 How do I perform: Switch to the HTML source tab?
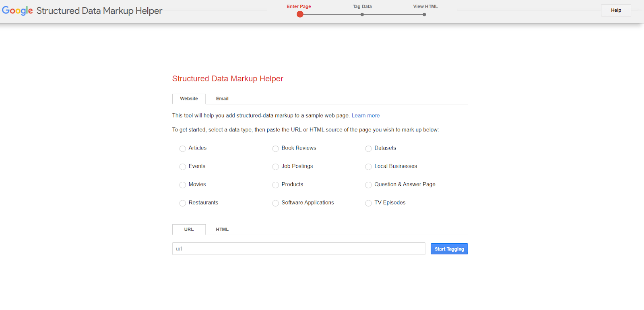(x=222, y=230)
